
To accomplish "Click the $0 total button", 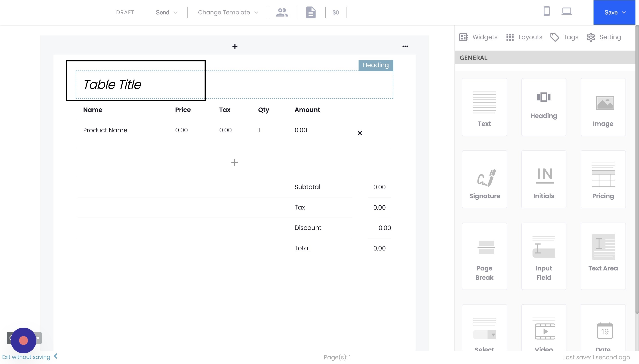I will pos(335,12).
